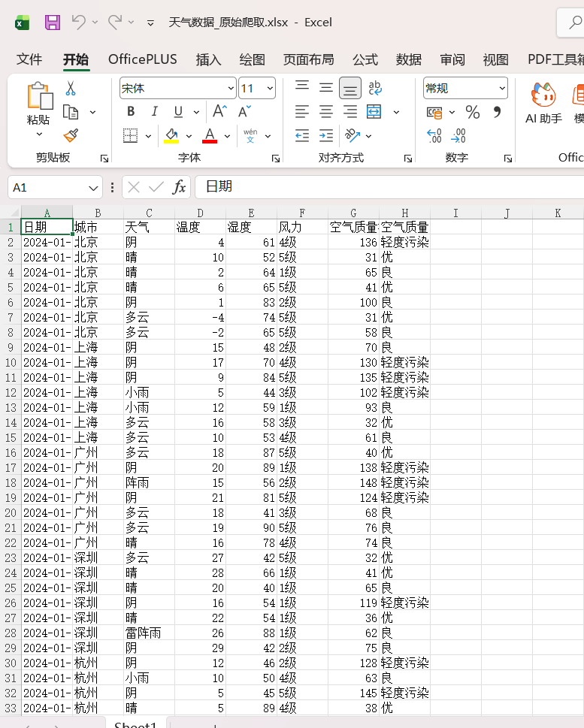Toggle underline formatting
The image size is (584, 728).
click(178, 111)
